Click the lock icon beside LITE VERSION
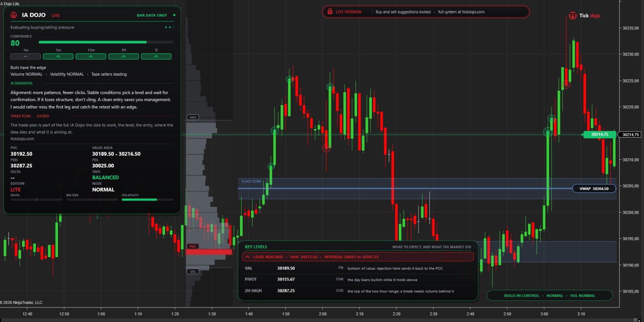 tap(330, 12)
